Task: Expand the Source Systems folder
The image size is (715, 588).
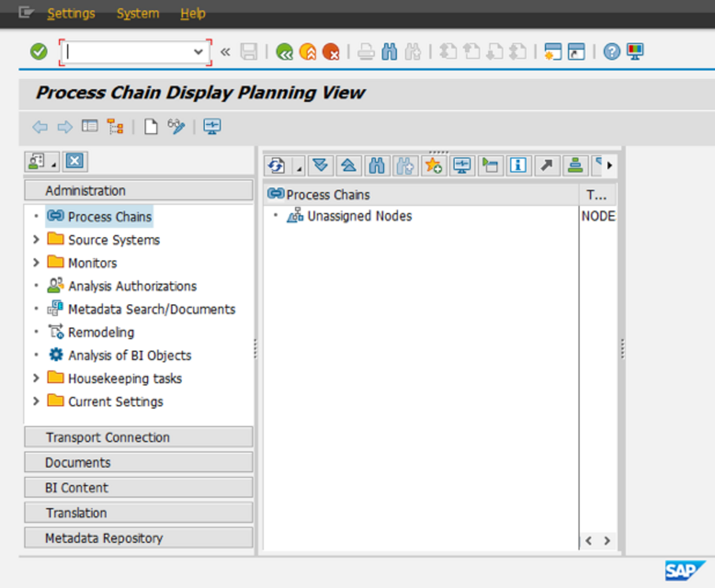Action: (36, 239)
